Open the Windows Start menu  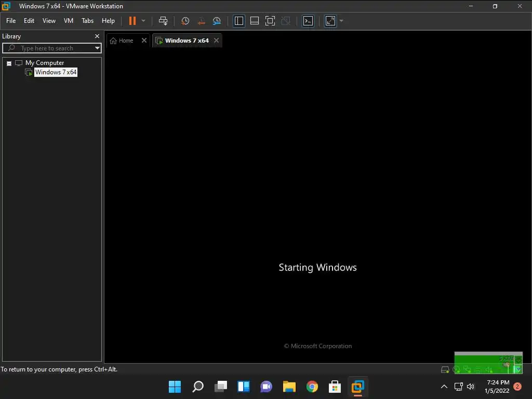[x=175, y=387]
